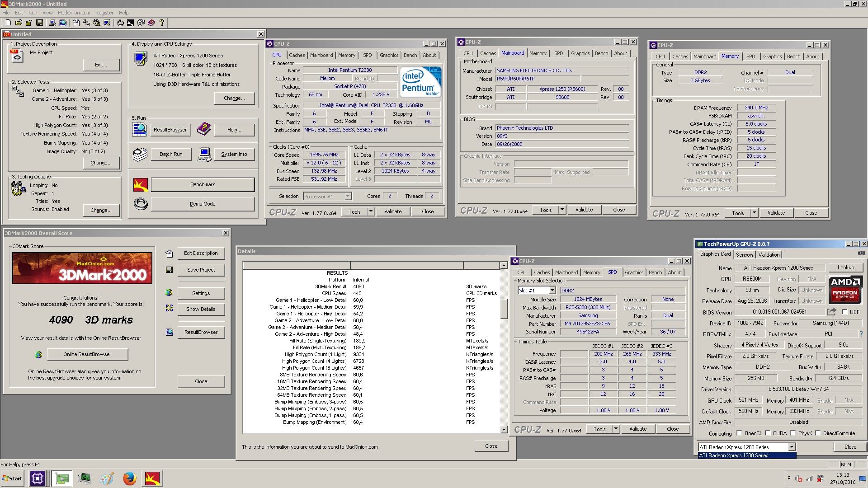
Task: Click the Benchmark red comet icon in Run section
Action: 141,185
